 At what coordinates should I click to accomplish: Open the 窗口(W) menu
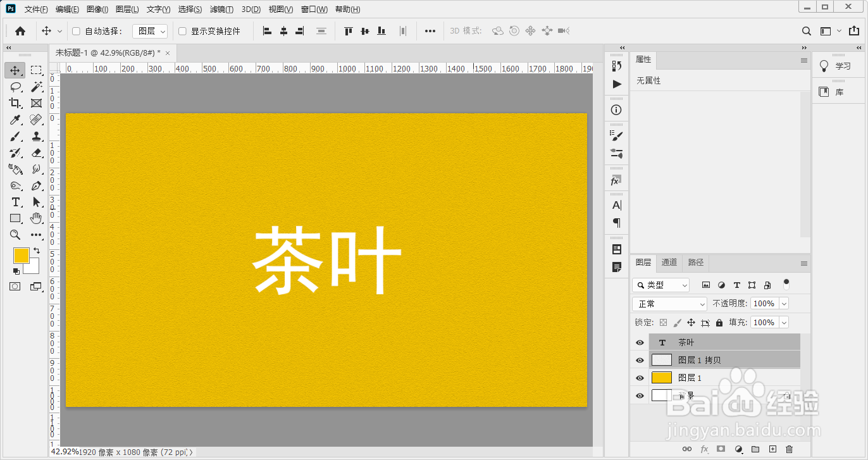pos(314,9)
